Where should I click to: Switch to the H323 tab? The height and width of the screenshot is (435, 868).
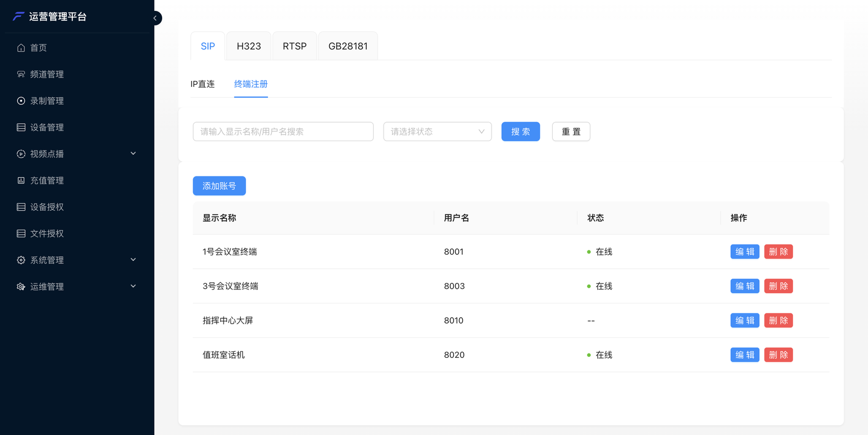249,46
